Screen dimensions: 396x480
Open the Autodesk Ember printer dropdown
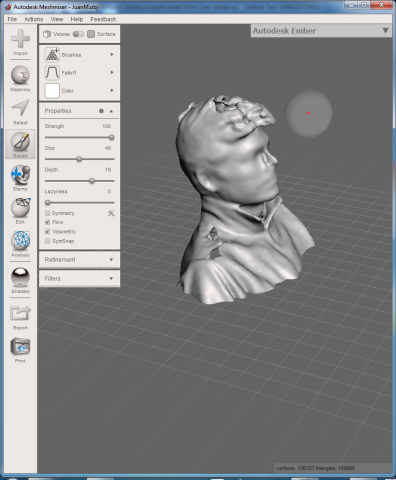click(321, 31)
